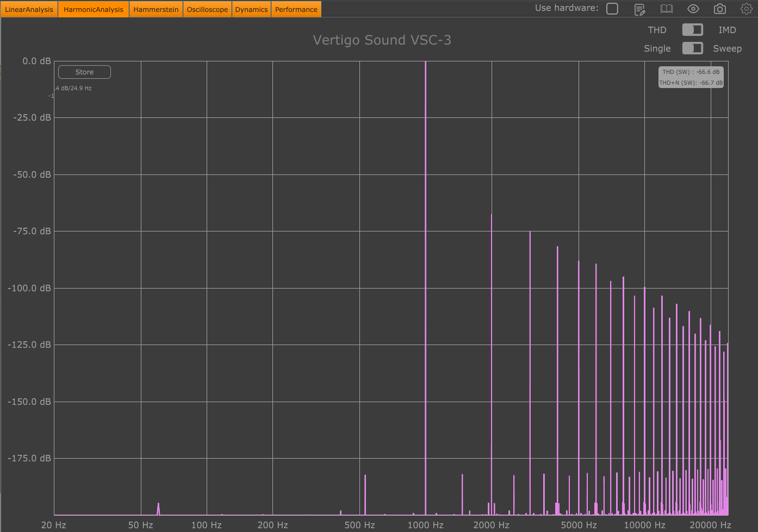
Task: Open the LinearAnalysis tab
Action: pyautogui.click(x=29, y=9)
